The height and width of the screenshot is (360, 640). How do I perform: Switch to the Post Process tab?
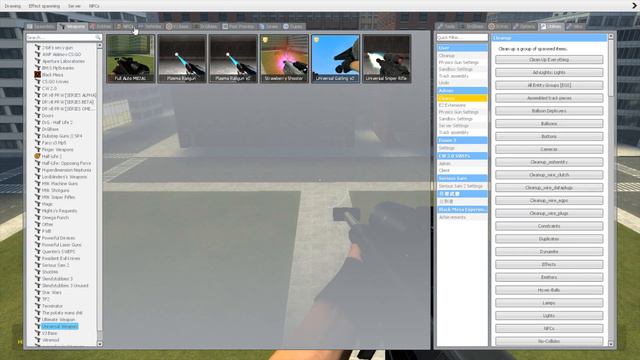tap(238, 27)
